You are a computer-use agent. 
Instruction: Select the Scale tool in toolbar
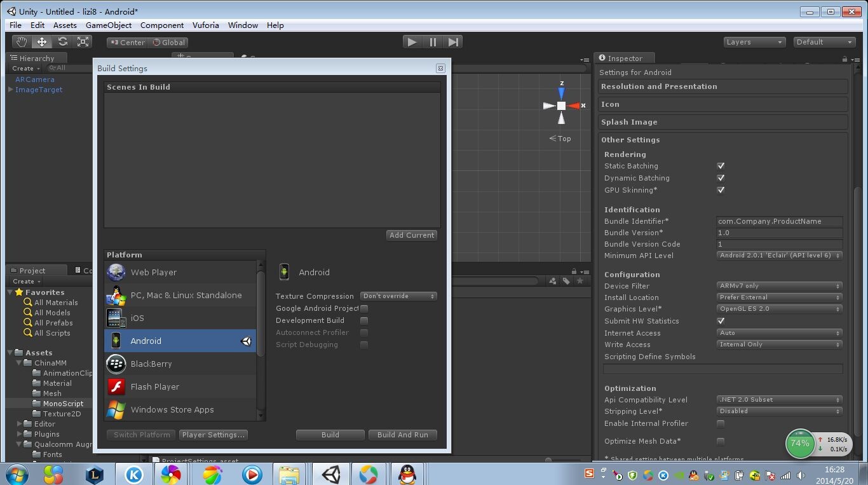pos(83,42)
